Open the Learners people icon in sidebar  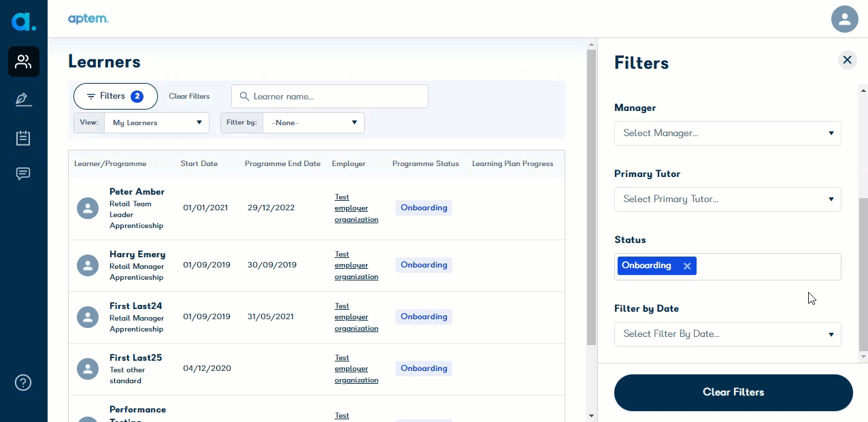[24, 62]
